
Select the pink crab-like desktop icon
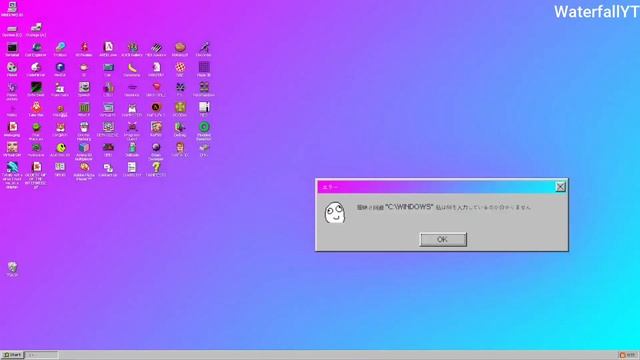132,127
